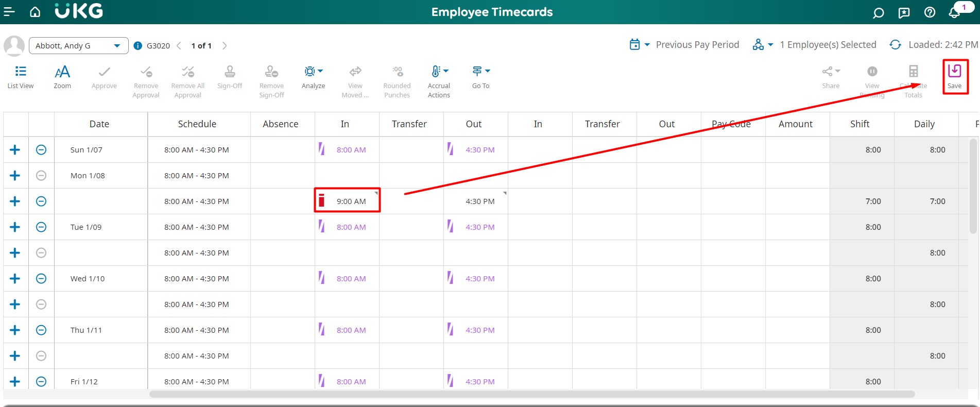Screen dimensions: 980x407
Task: Click the refresh icon beside Loaded time
Action: (x=896, y=45)
